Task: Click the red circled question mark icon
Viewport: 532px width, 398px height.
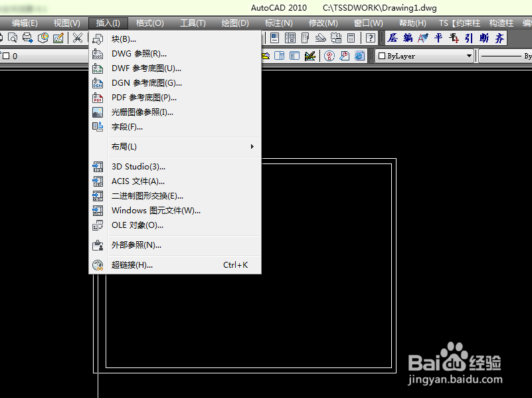Action: [x=329, y=56]
